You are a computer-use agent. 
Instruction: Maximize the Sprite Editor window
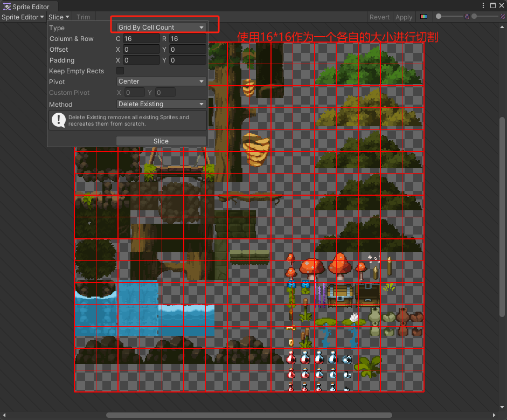[x=493, y=5]
